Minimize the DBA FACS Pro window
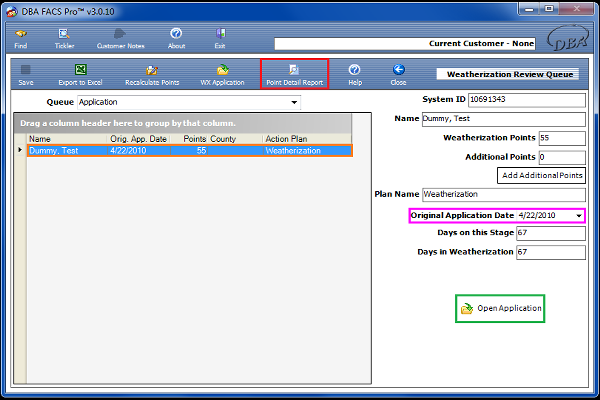The height and width of the screenshot is (400, 600). (x=529, y=9)
